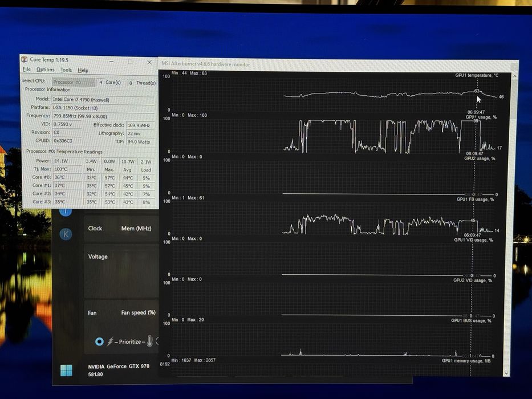Click the VID value 0.7593 v
This screenshot has width=532, height=399.
(x=67, y=124)
